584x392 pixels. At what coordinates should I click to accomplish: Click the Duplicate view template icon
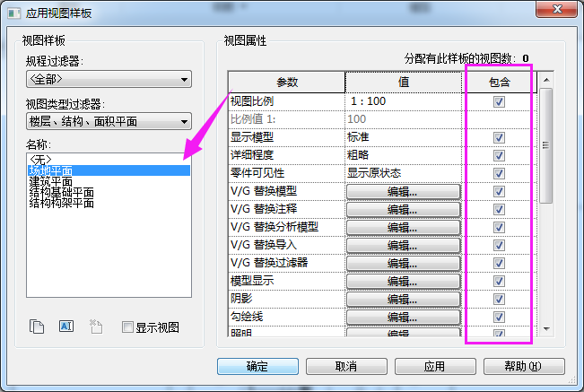click(x=37, y=327)
